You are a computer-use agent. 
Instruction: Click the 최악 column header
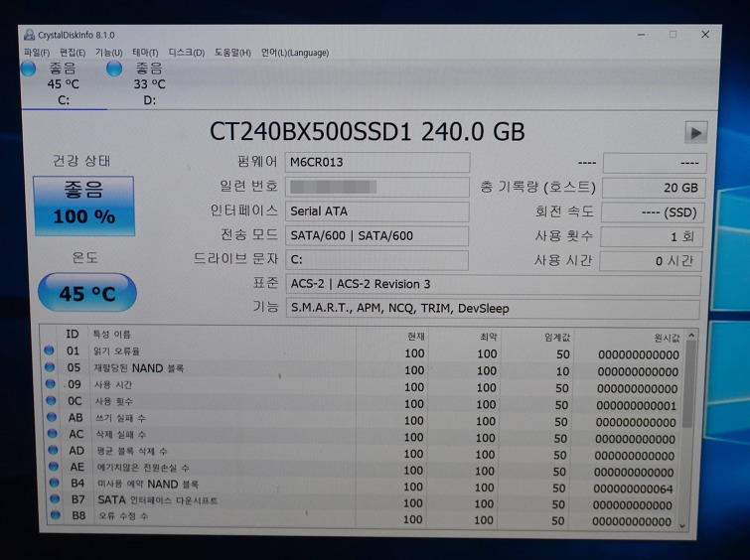pyautogui.click(x=489, y=337)
